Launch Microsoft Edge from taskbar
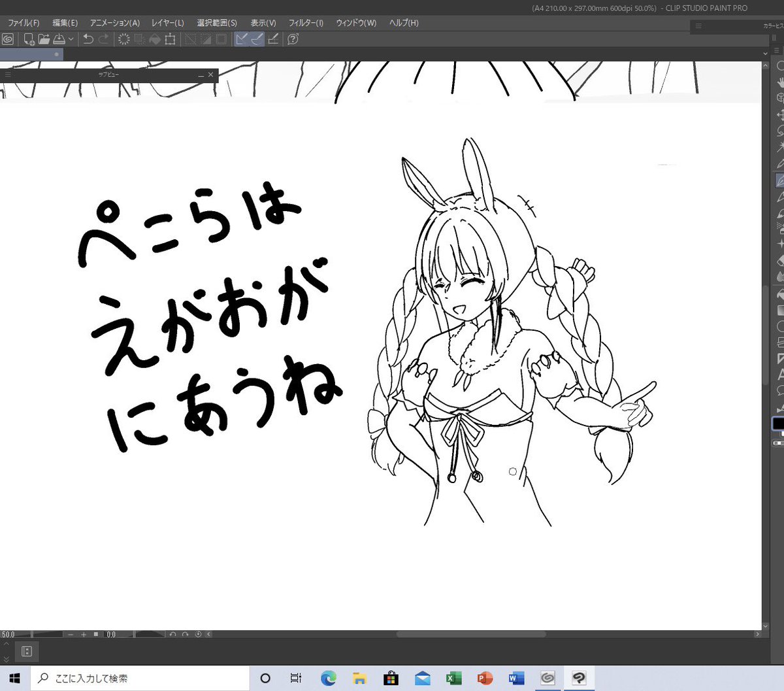The image size is (784, 691). (328, 679)
